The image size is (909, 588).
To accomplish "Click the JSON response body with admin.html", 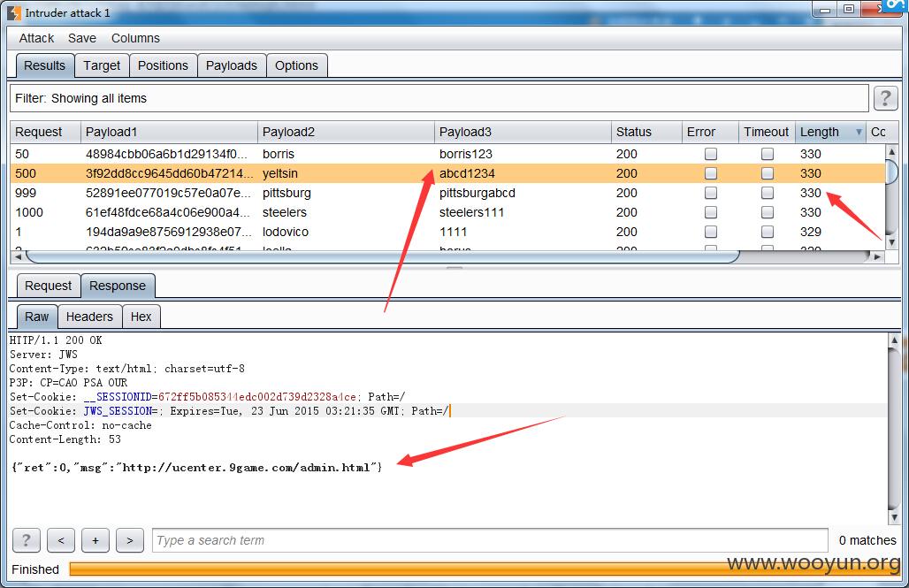I will pyautogui.click(x=197, y=468).
